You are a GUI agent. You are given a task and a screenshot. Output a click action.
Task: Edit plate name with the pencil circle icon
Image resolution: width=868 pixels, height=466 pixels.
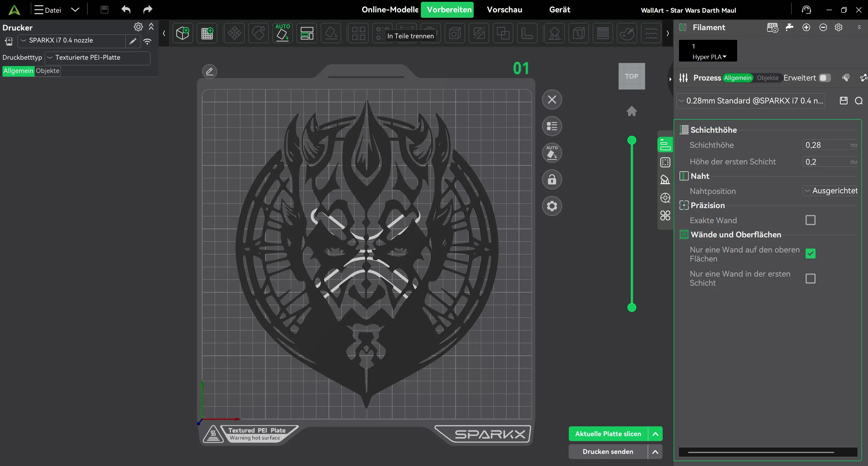210,71
